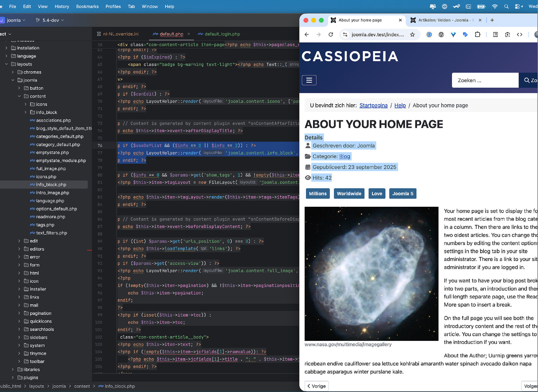Screen dimensions: 538x392
Task: Collapse the layouts folder in project tree
Action: click(x=6, y=64)
